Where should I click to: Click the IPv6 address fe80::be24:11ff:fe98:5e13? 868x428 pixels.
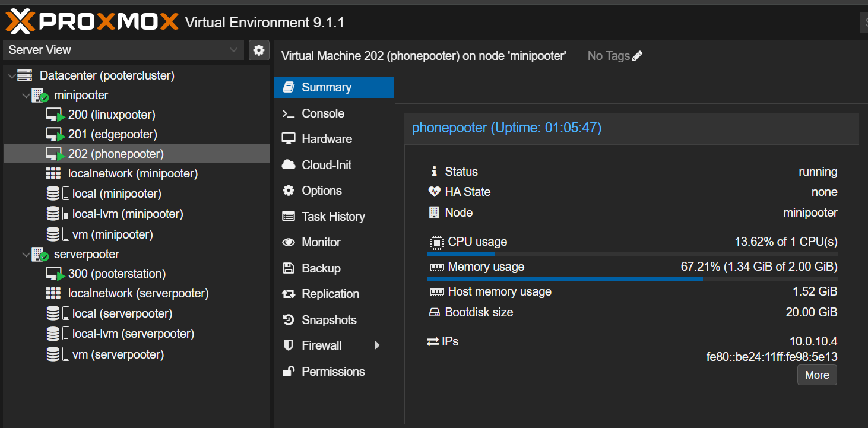pos(772,357)
